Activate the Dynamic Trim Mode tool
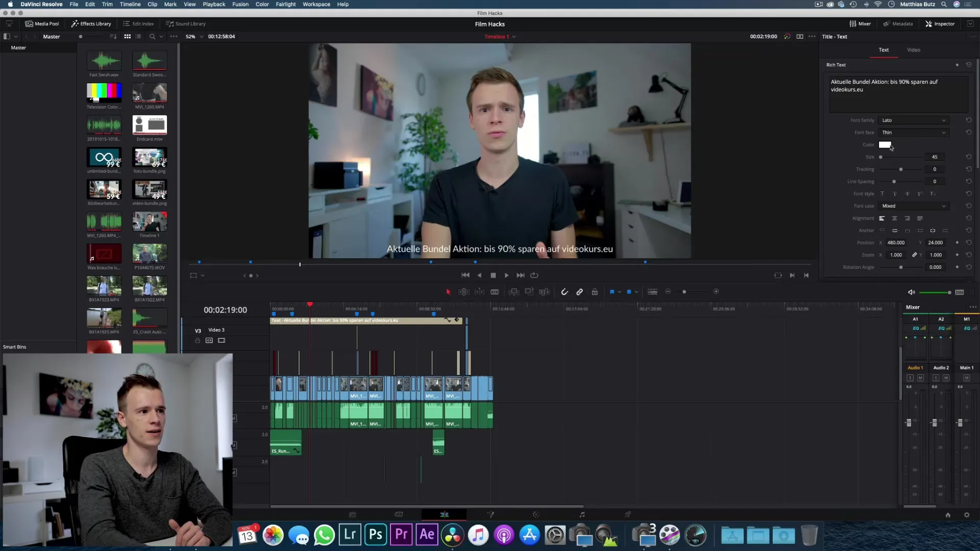Screen dimensions: 980x551 pyautogui.click(x=480, y=292)
